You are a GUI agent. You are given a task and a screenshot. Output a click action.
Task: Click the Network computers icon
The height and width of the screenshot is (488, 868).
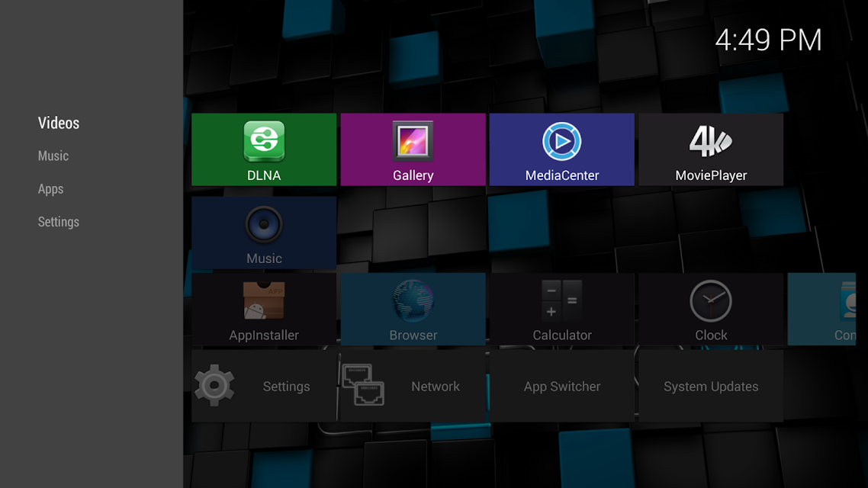[363, 385]
